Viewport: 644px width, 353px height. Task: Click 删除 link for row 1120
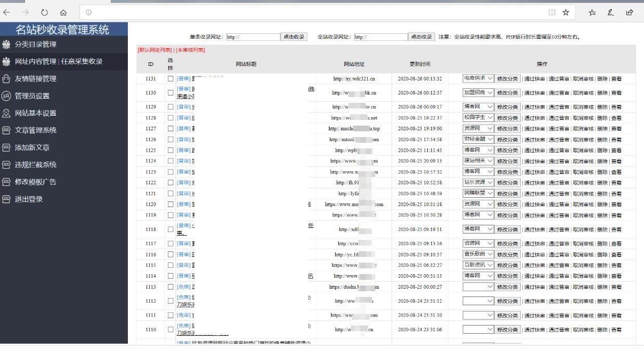[602, 205]
